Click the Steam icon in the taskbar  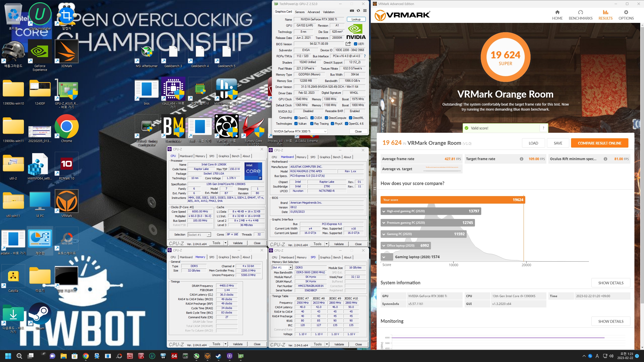tap(218, 356)
